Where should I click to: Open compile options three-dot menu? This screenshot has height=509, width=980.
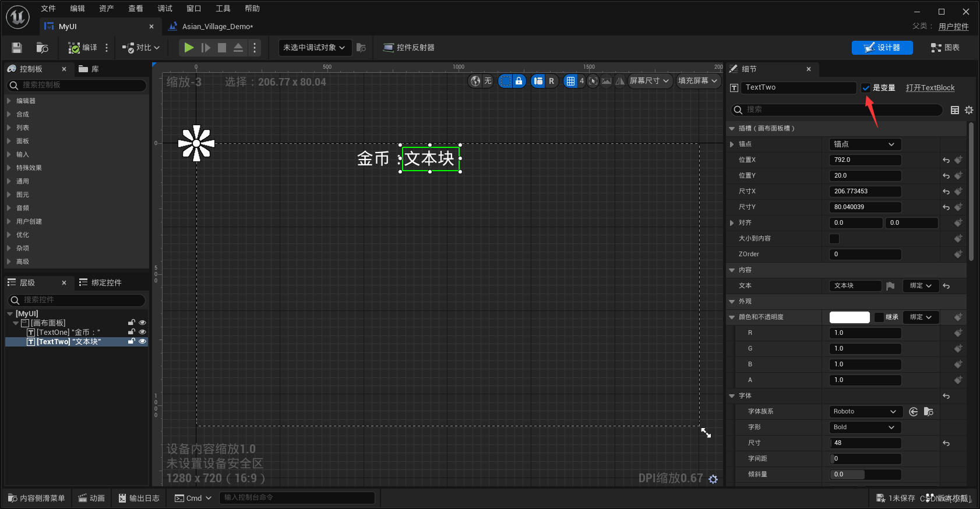(107, 48)
